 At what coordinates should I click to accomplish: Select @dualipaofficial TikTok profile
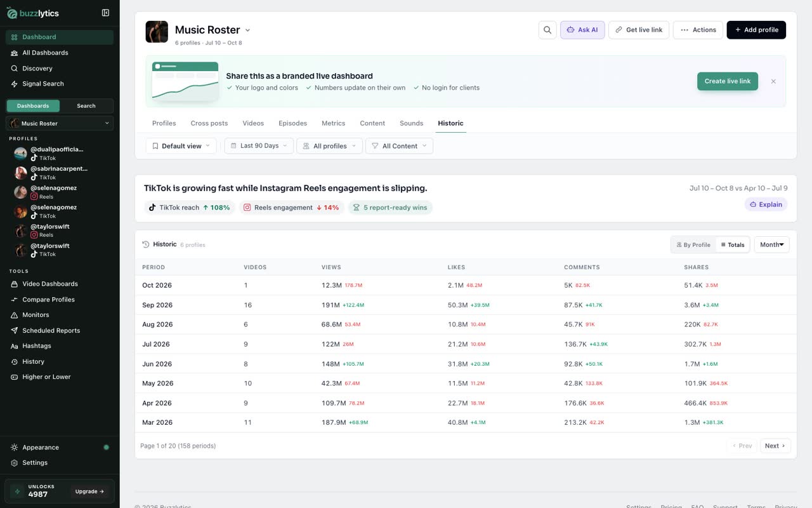click(60, 153)
